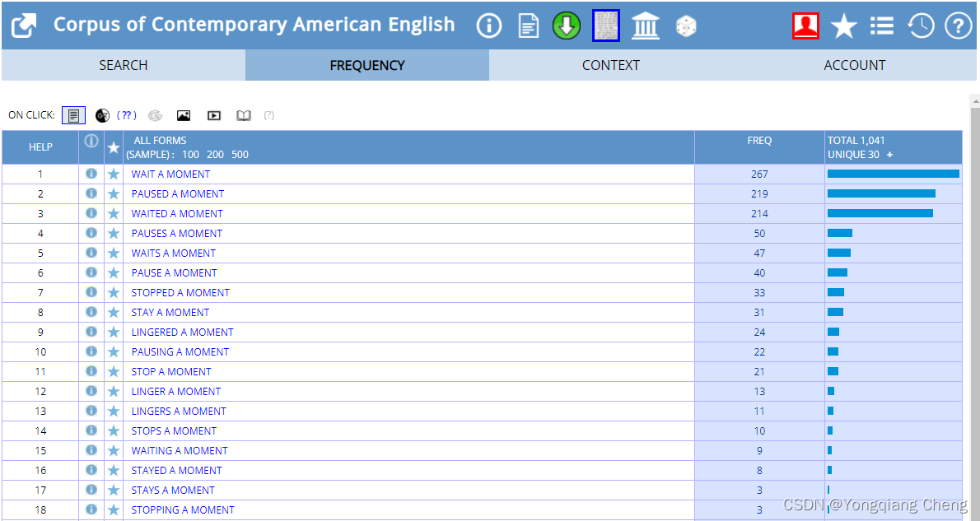Open the STOPPED A MOMENT entry

180,292
